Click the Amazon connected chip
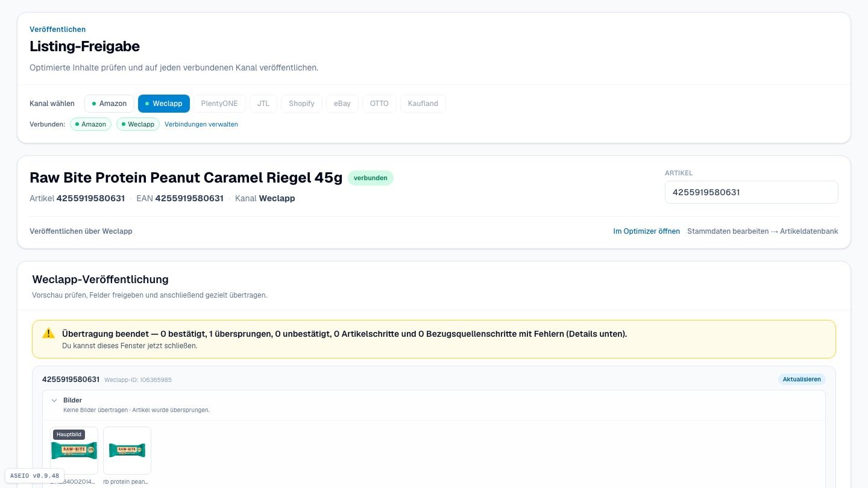The image size is (868, 488). coord(90,124)
